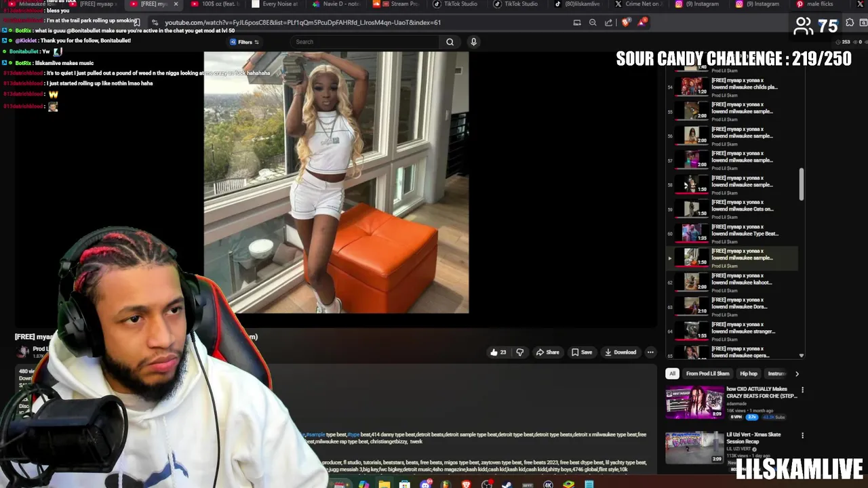Screen dimensions: 868x488
Task: Focus the YouTube Search input field
Action: [366, 42]
